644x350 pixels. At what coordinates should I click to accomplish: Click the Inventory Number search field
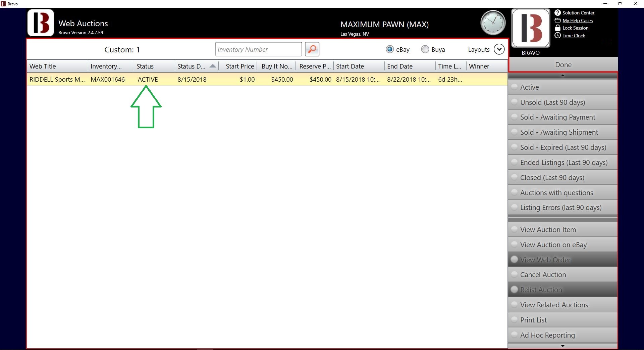click(x=259, y=49)
